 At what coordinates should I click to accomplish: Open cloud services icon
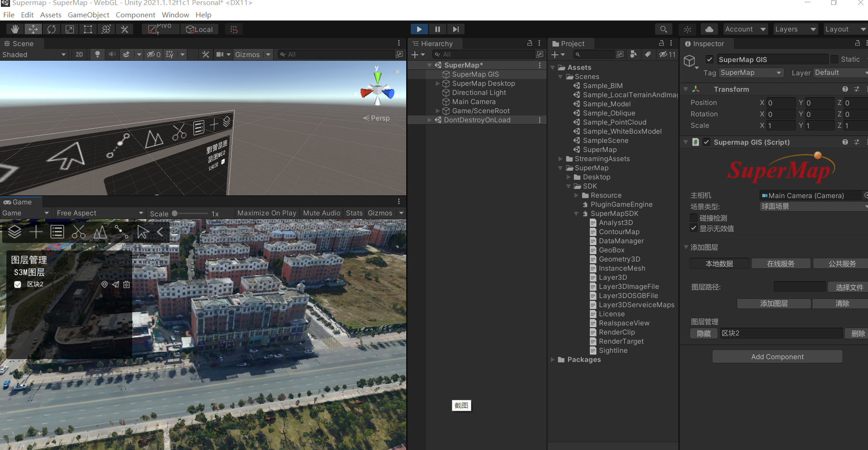tap(709, 29)
